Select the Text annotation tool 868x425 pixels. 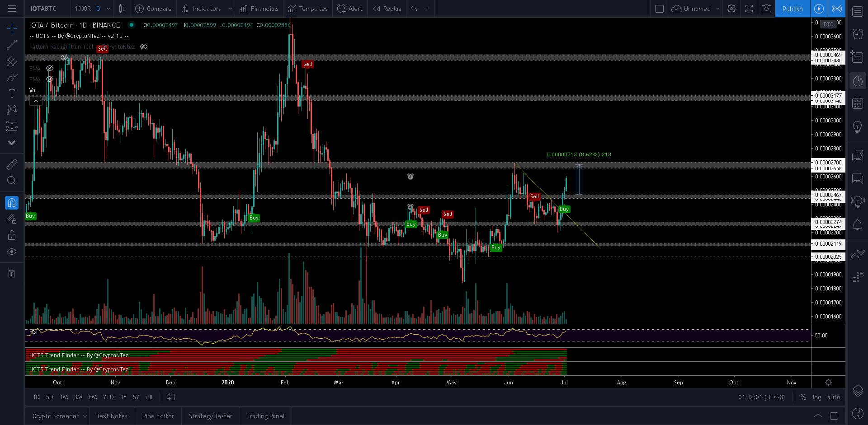pos(12,93)
